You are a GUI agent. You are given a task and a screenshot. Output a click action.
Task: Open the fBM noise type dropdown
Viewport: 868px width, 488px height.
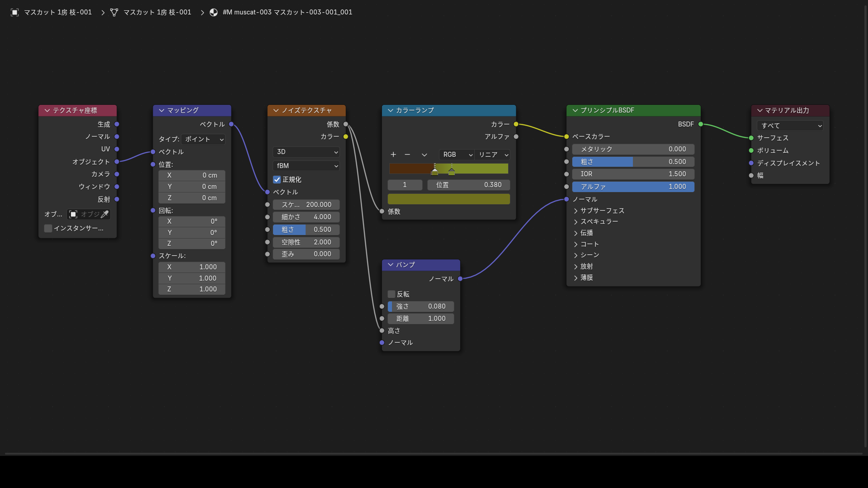click(306, 166)
